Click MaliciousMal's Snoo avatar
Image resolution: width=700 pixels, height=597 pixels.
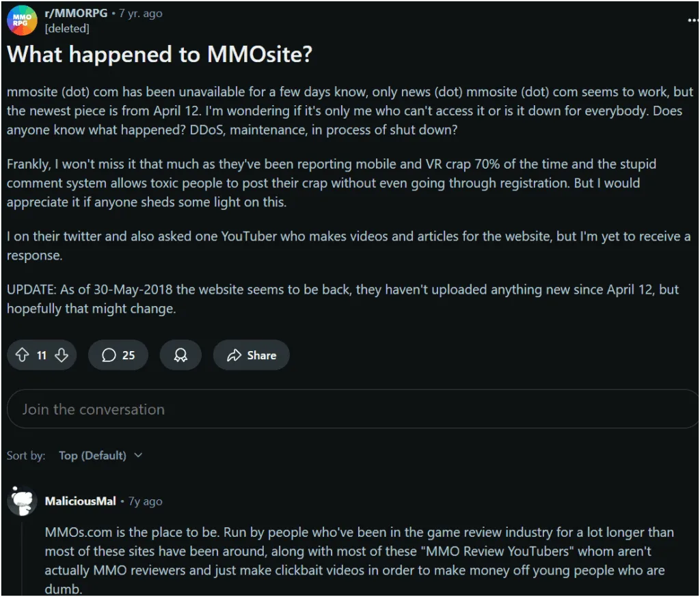(22, 502)
